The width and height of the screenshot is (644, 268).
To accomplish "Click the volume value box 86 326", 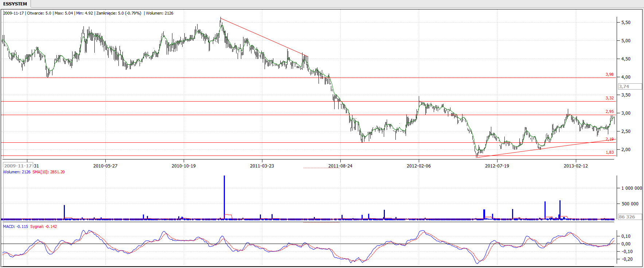I will tap(630, 217).
